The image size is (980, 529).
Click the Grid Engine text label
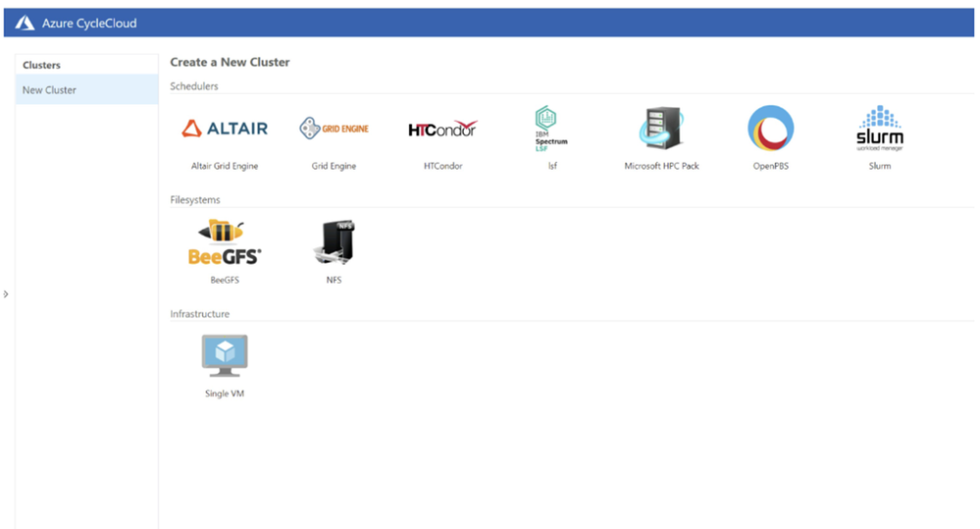pyautogui.click(x=334, y=166)
